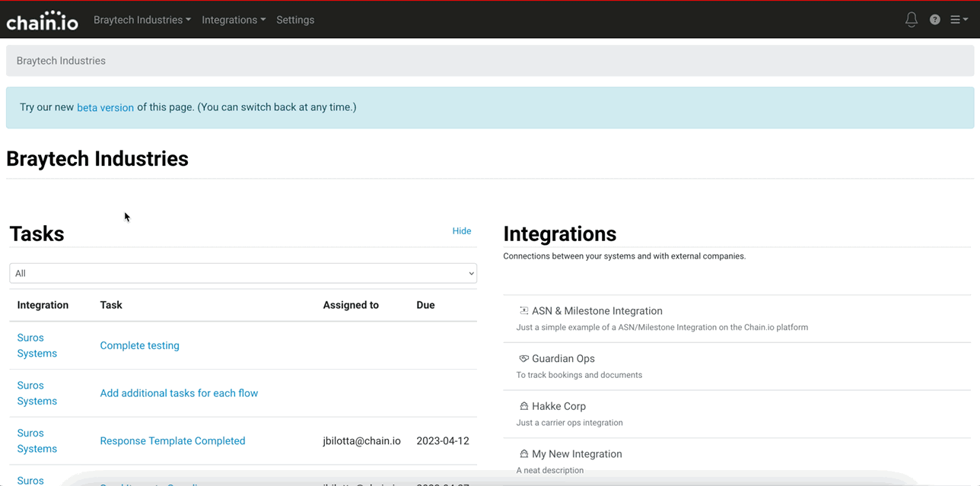Follow the beta version link

[105, 107]
